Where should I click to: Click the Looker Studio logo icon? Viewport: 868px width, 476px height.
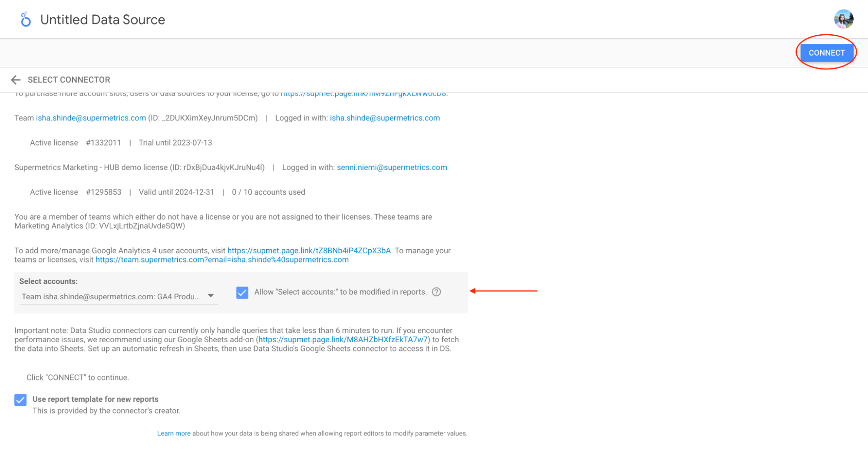pyautogui.click(x=26, y=20)
